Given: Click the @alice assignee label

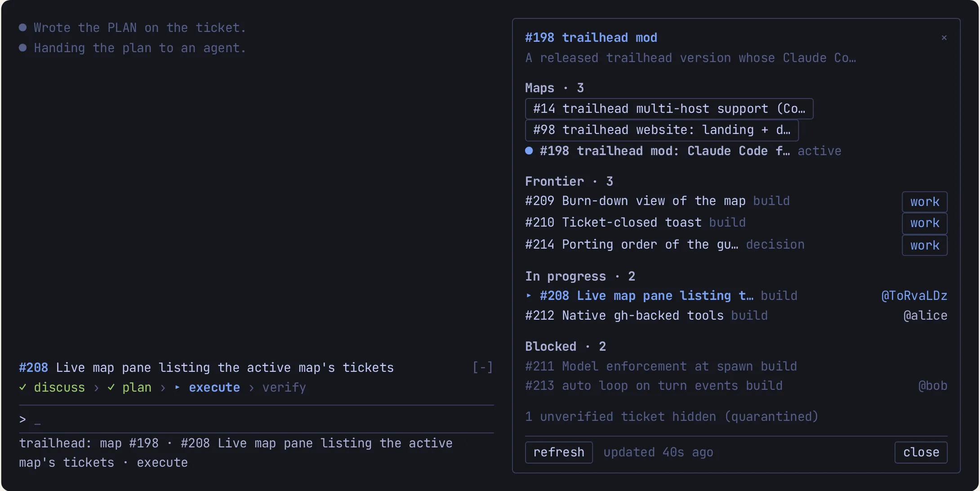Looking at the screenshot, I should click(x=925, y=316).
